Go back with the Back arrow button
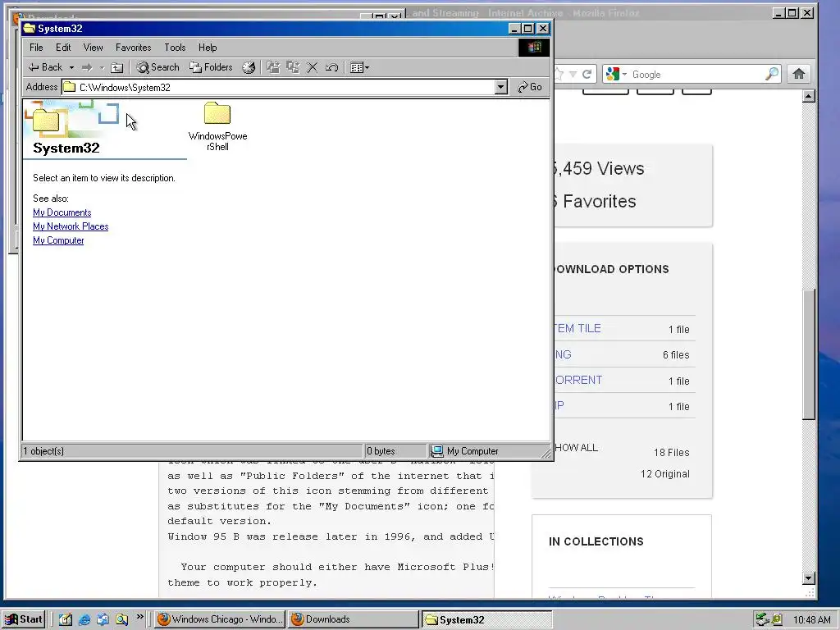Screen dimensions: 840x630 tap(45, 67)
